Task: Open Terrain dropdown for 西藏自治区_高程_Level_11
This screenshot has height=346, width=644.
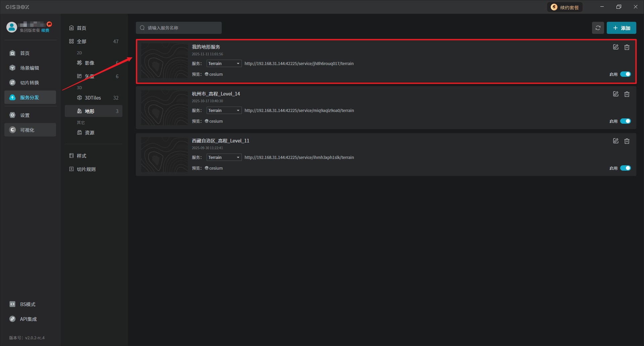Action: coord(224,158)
